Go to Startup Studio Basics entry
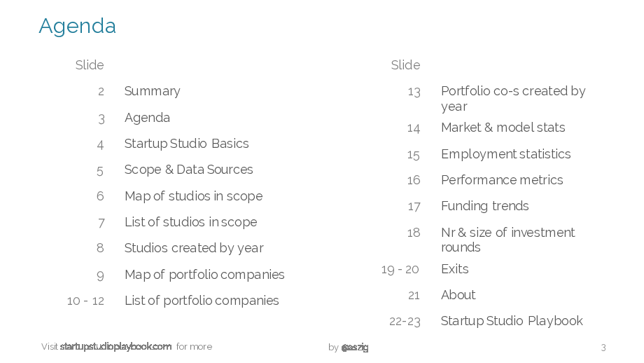Screen dimensions: 644x363 tap(186, 144)
